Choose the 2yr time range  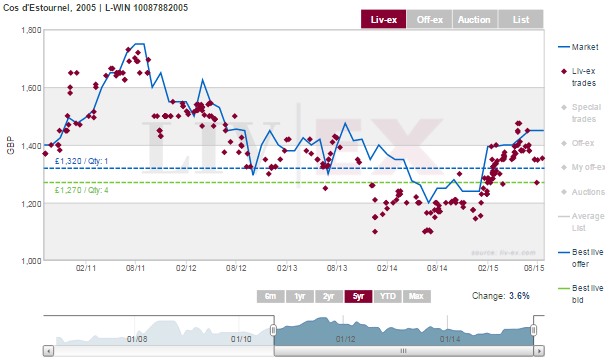pos(329,296)
